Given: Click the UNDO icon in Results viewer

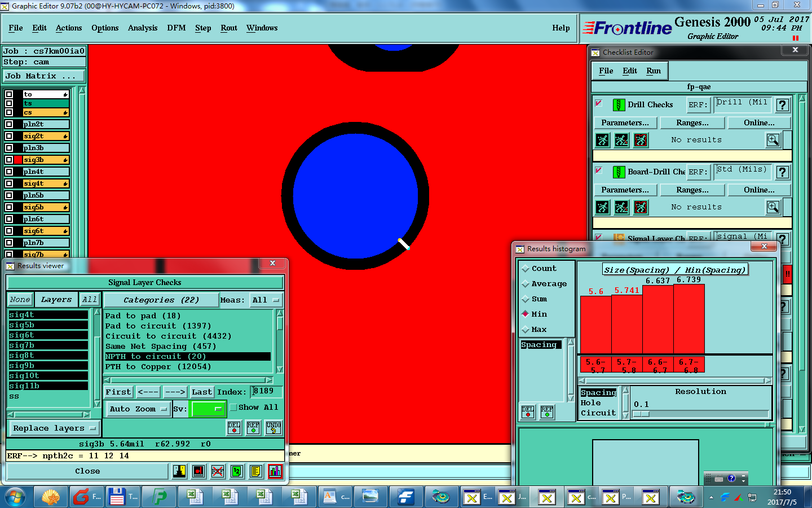Looking at the screenshot, I should pyautogui.click(x=273, y=428).
